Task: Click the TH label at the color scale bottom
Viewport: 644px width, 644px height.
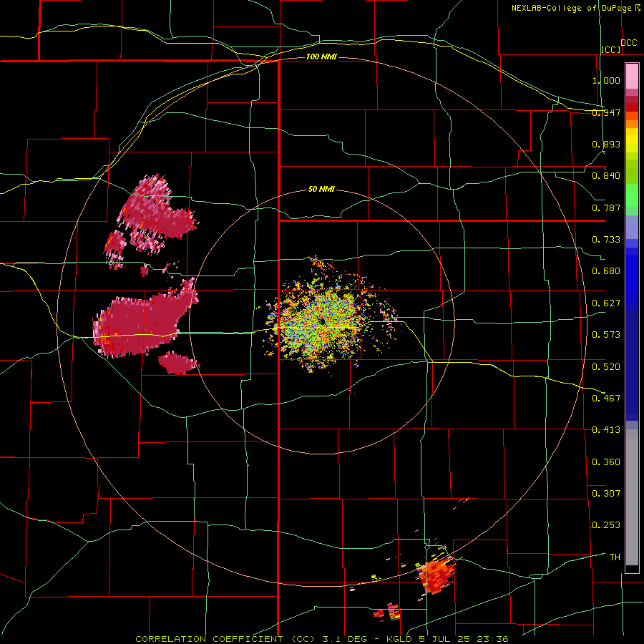Action: tap(615, 557)
